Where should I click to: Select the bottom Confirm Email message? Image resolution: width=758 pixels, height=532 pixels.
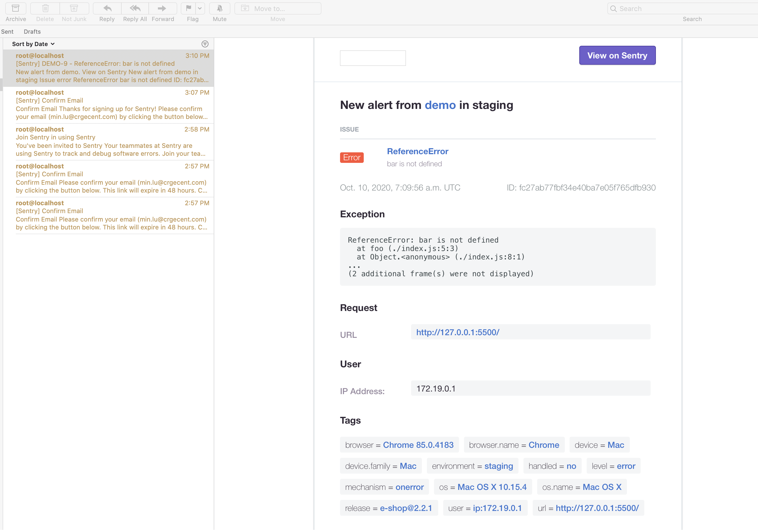click(x=108, y=215)
